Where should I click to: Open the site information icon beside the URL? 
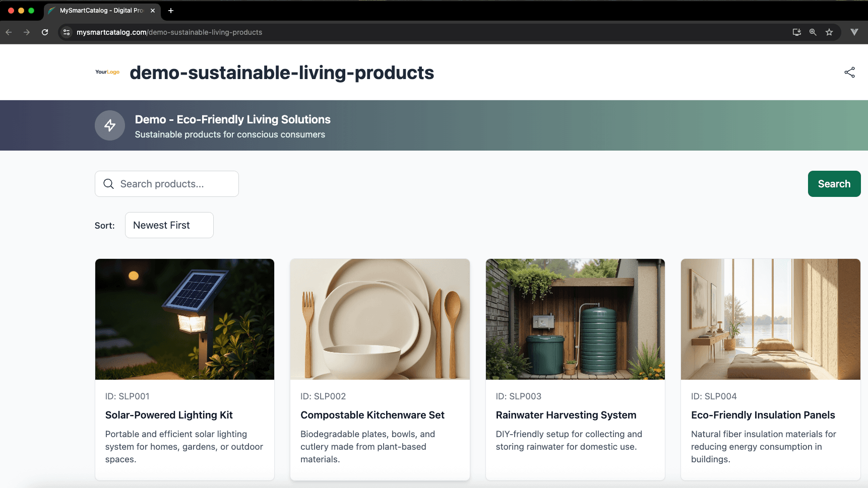(67, 32)
